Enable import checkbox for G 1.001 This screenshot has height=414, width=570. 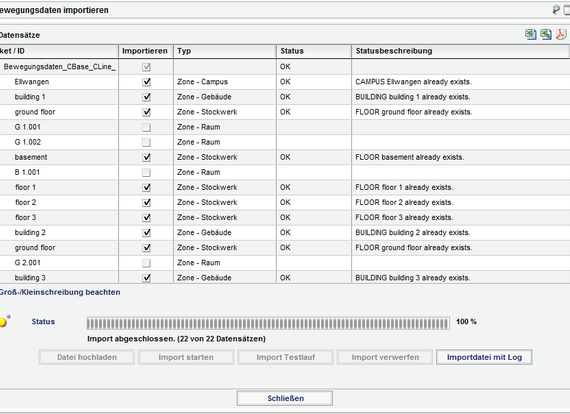146,127
